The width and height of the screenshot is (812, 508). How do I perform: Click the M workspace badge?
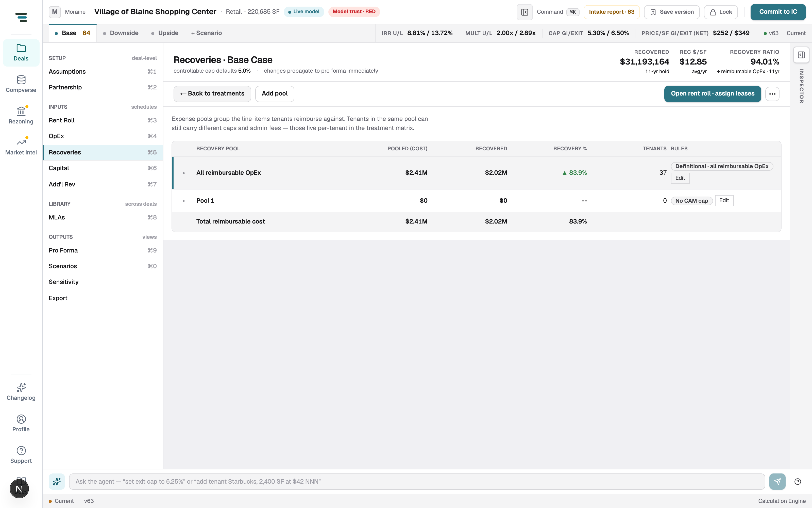tap(55, 12)
